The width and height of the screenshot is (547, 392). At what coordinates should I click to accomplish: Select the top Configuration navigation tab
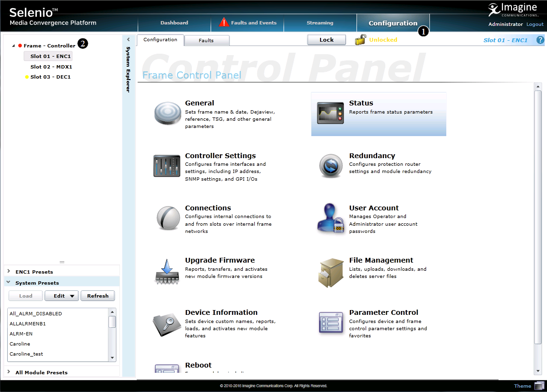393,23
